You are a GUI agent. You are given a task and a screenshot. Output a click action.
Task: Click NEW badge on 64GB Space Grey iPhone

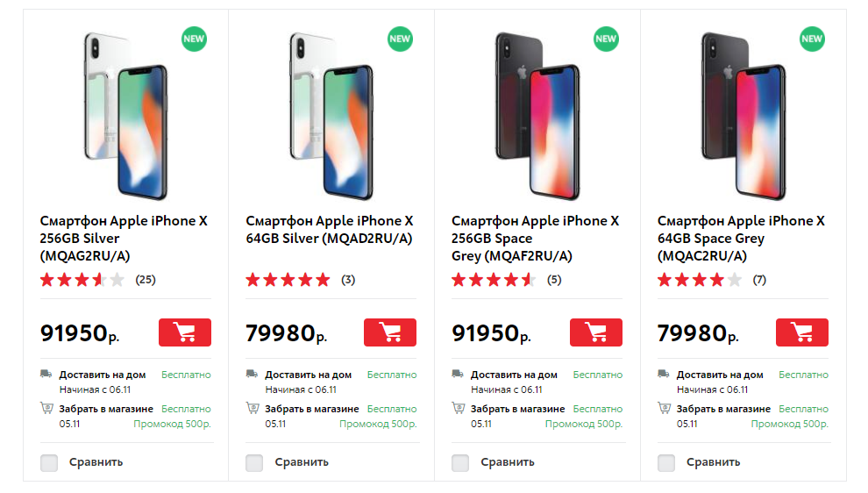812,39
